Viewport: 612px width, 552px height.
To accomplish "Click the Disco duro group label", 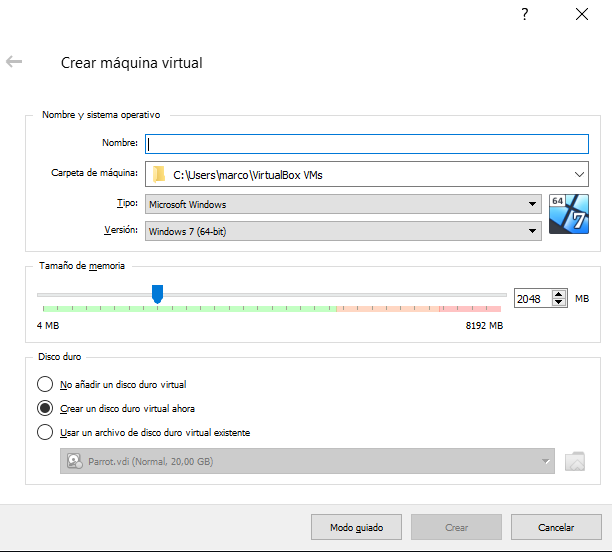I will coord(59,356).
